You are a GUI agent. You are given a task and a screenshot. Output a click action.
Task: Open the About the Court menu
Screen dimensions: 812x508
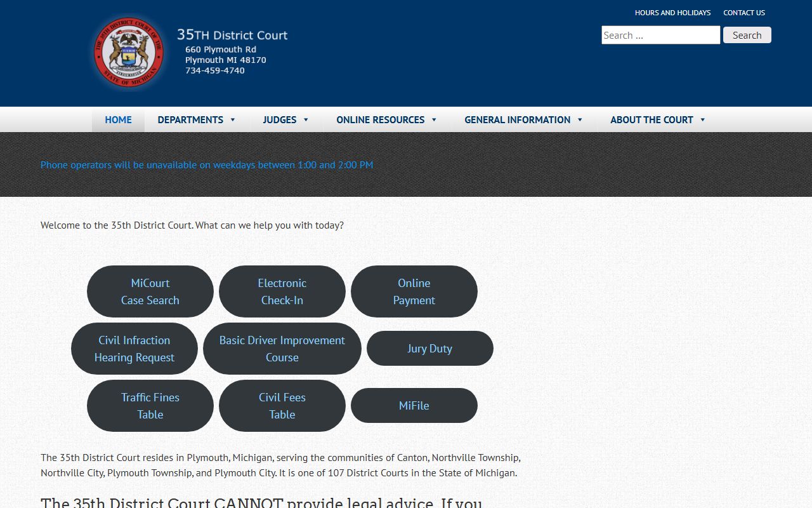pyautogui.click(x=652, y=119)
